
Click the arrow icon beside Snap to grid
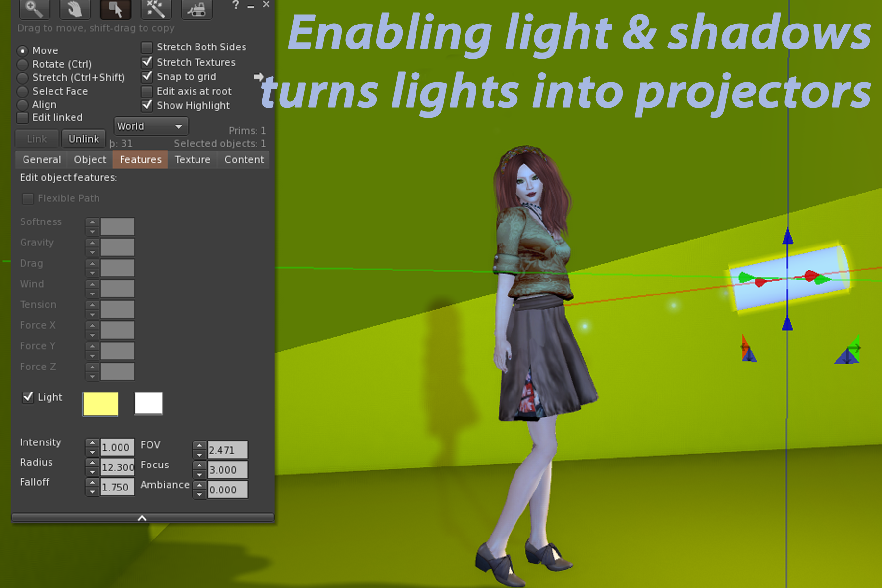pyautogui.click(x=258, y=77)
